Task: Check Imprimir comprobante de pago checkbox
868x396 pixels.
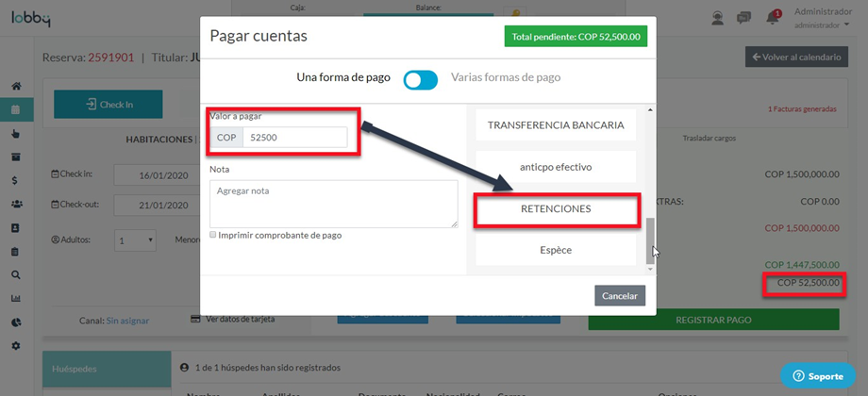Action: pyautogui.click(x=214, y=235)
